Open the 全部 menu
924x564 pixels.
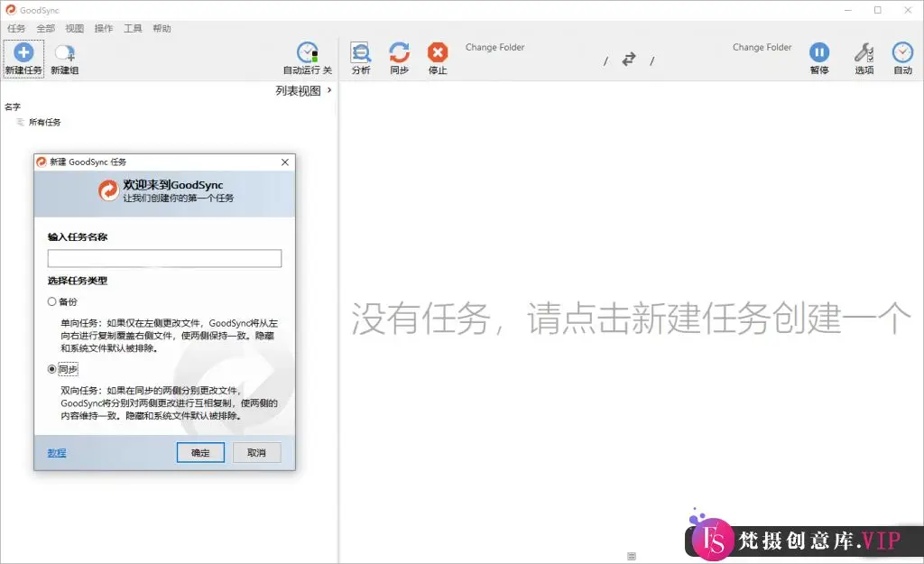click(x=45, y=28)
